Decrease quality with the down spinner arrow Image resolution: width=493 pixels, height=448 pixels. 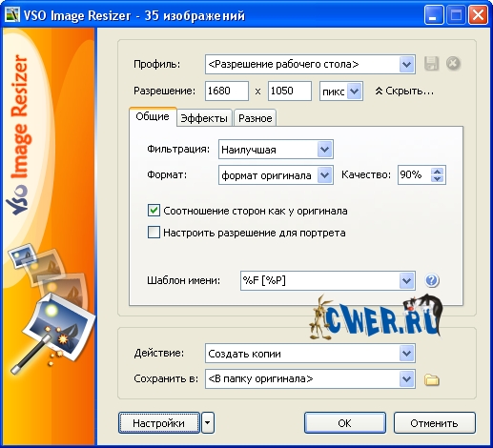coord(438,179)
